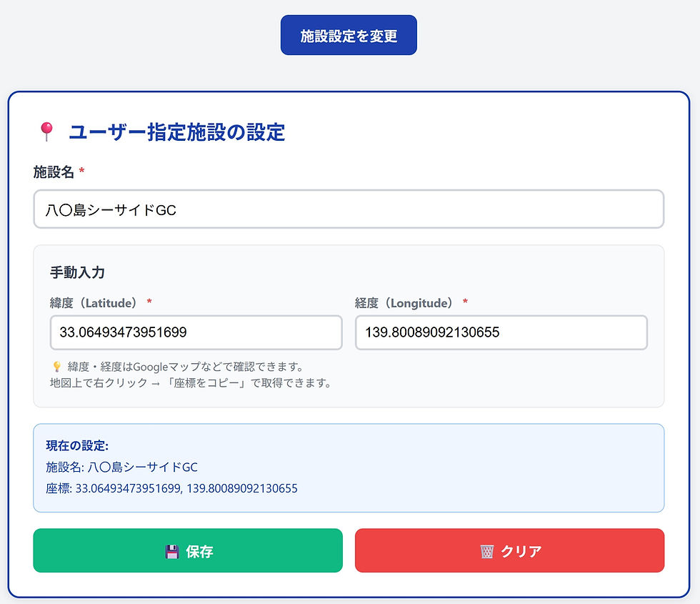The width and height of the screenshot is (700, 604).
Task: Click the 施設名 line in current settings
Action: [x=122, y=467]
